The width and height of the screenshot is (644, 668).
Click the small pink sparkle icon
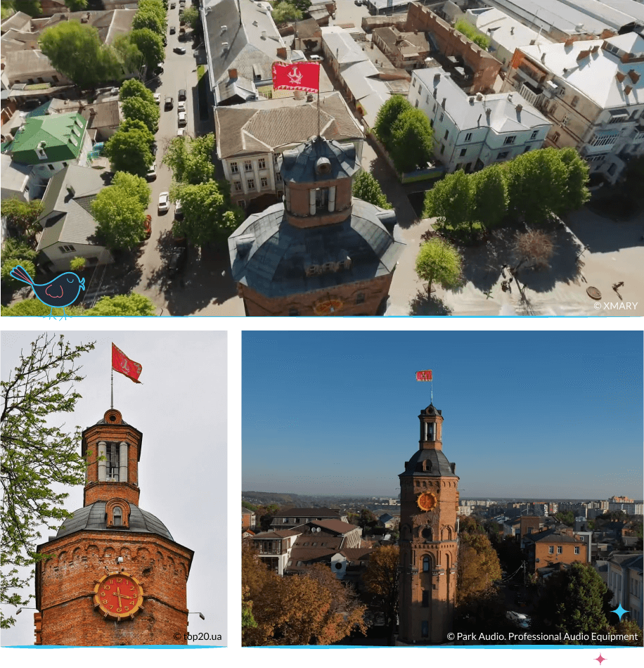coord(600,659)
